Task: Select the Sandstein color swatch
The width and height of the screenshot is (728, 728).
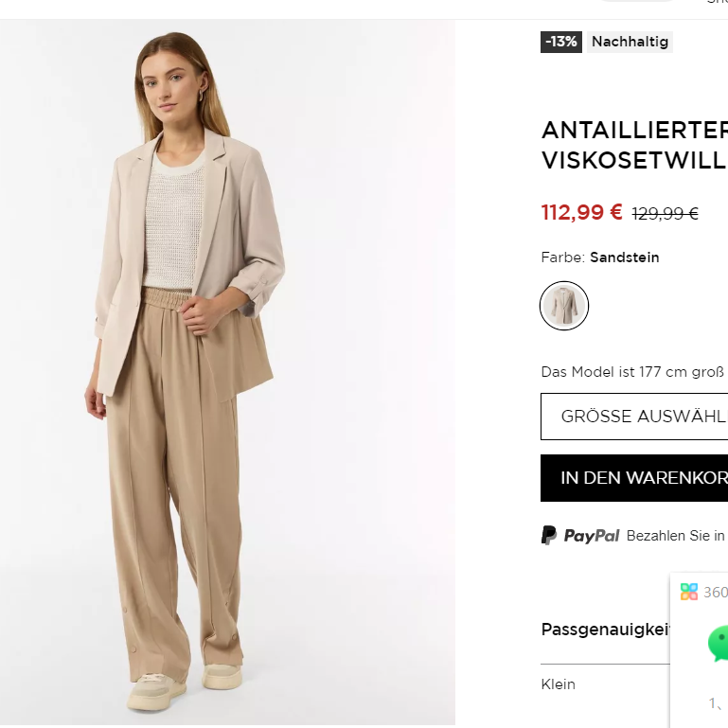Action: [x=564, y=306]
